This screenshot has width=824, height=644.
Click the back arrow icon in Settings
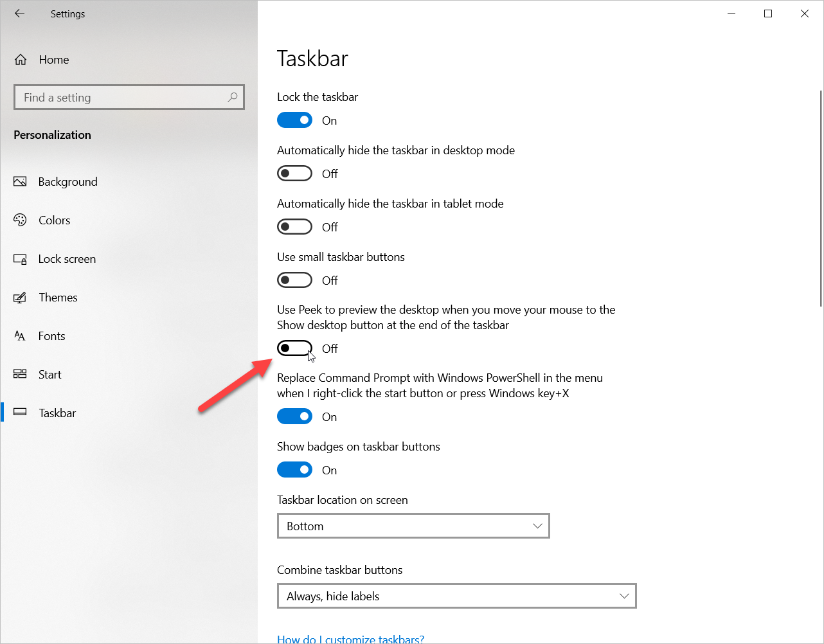coord(20,13)
